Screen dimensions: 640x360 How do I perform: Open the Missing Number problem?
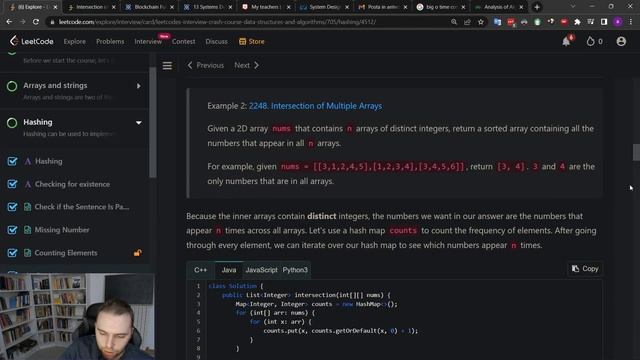click(x=62, y=230)
